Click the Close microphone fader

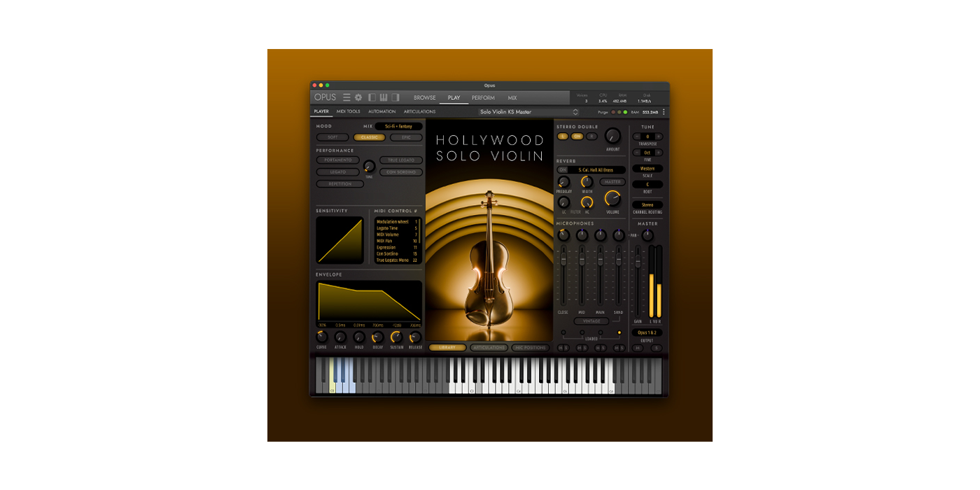tap(563, 260)
